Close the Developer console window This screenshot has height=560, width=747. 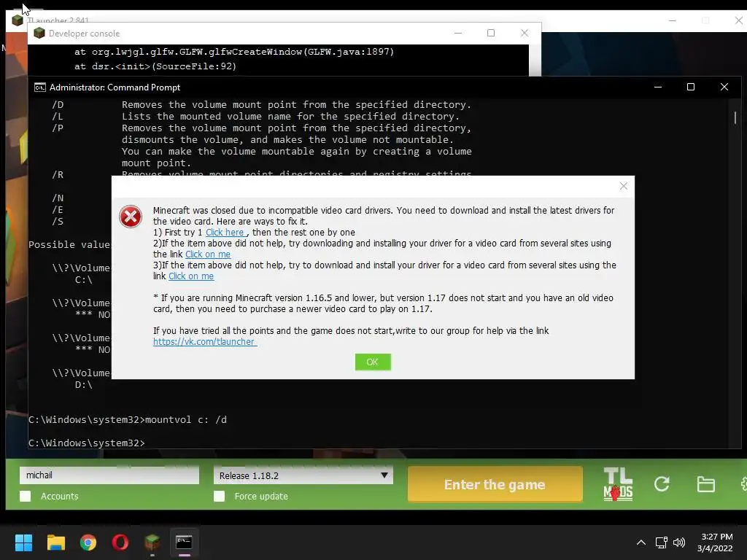pos(525,33)
